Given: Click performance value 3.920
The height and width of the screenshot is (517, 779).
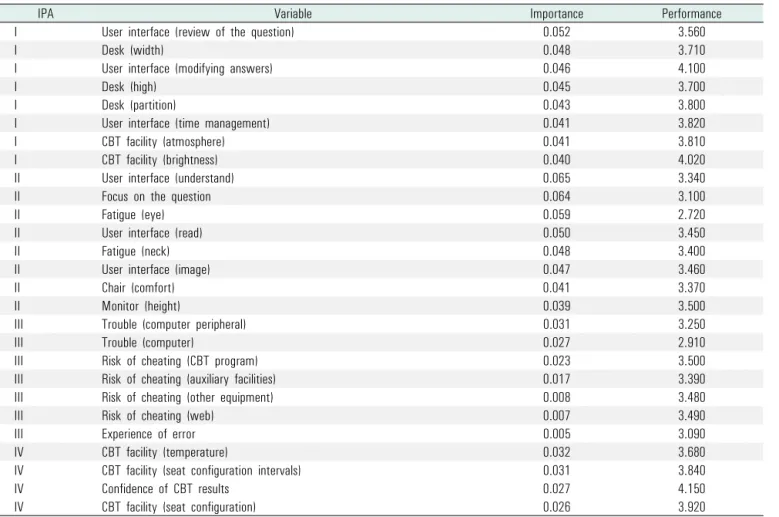Looking at the screenshot, I should 692,508.
